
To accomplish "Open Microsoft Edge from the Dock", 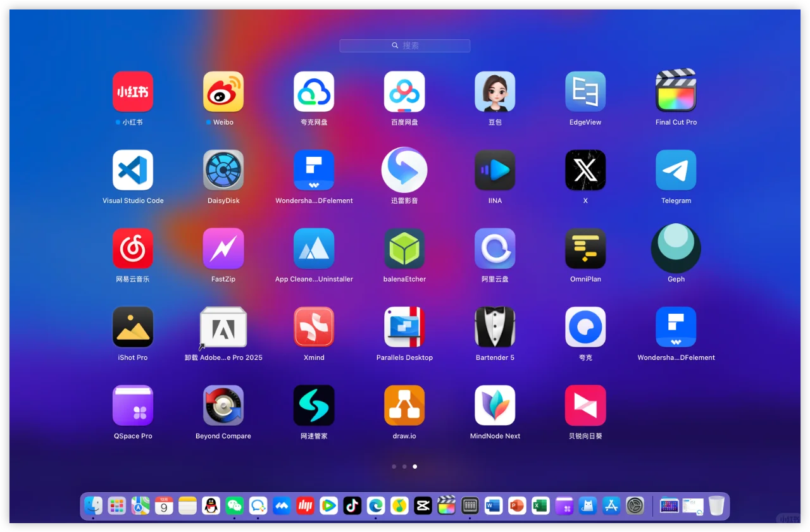I will tap(376, 505).
